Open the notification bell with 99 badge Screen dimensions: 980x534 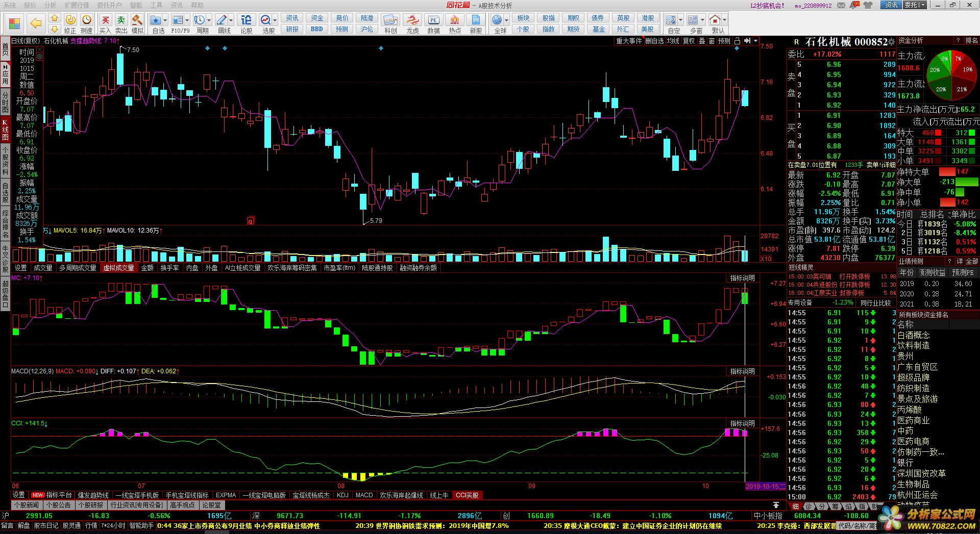point(854,5)
